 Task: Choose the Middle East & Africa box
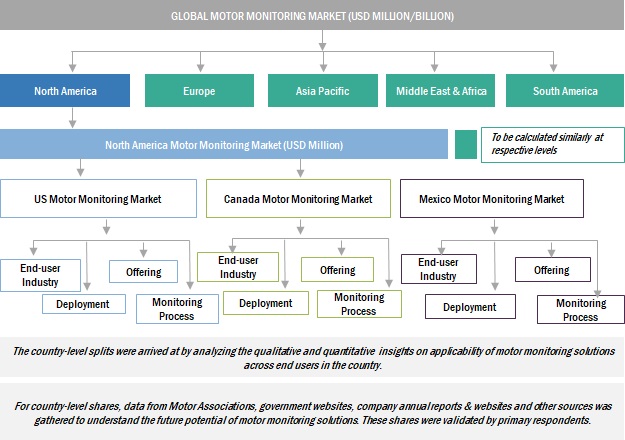pos(441,91)
